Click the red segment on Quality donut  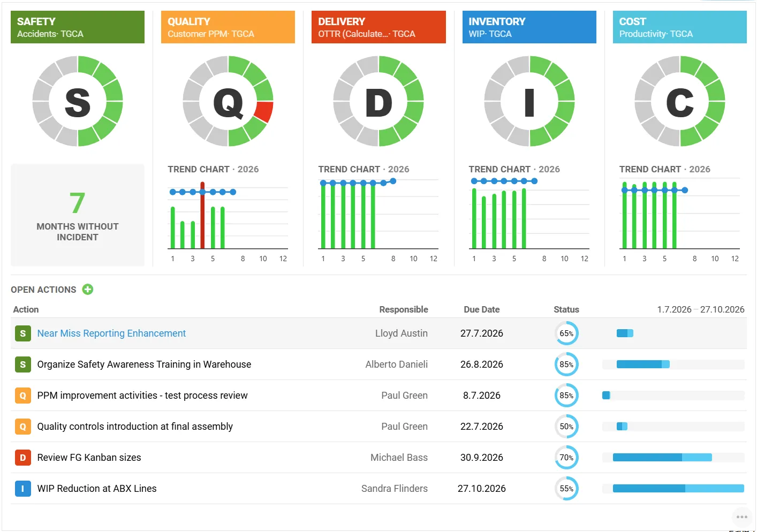(x=264, y=111)
